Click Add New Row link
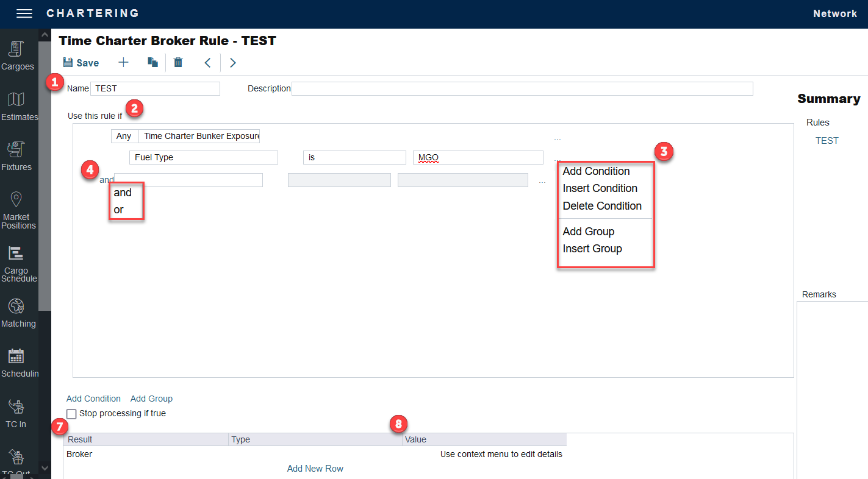Image resolution: width=868 pixels, height=479 pixels. point(315,469)
